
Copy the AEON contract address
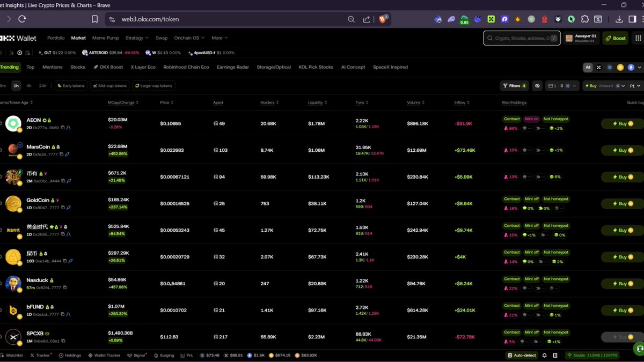(x=63, y=128)
